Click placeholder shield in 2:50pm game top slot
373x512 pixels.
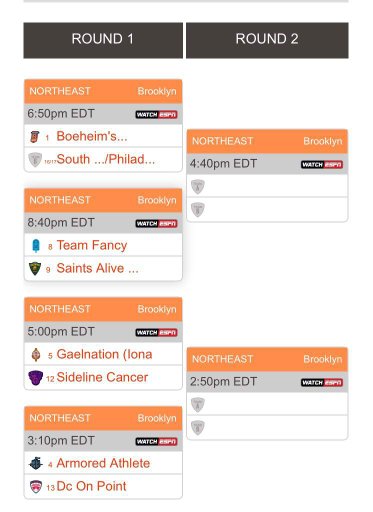pyautogui.click(x=198, y=404)
